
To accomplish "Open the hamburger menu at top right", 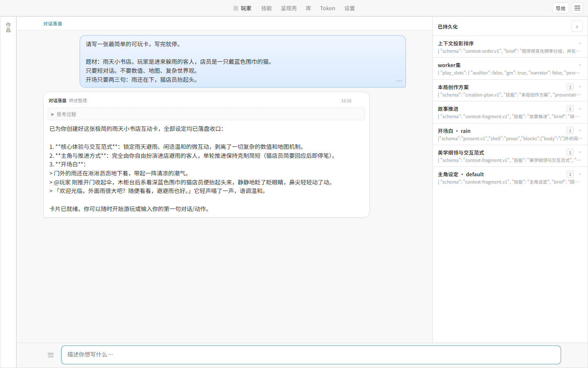I will pyautogui.click(x=577, y=8).
